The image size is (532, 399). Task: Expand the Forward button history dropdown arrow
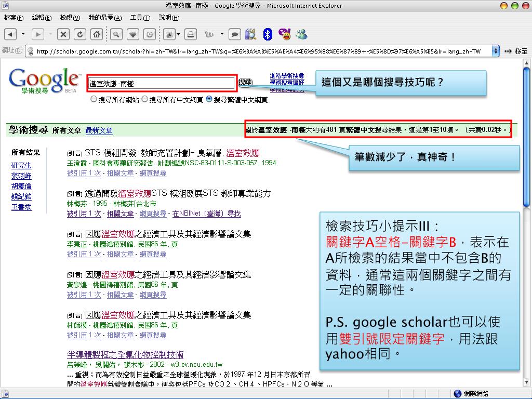click(50, 34)
